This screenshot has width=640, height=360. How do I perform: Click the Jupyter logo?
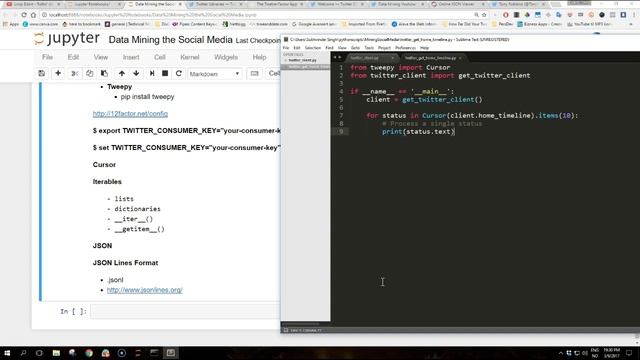(x=67, y=39)
